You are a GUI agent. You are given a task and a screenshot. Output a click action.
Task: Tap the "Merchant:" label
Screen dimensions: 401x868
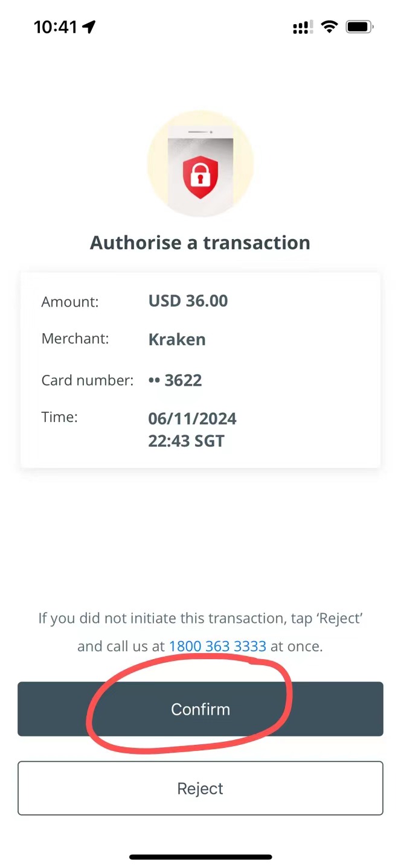tap(75, 339)
